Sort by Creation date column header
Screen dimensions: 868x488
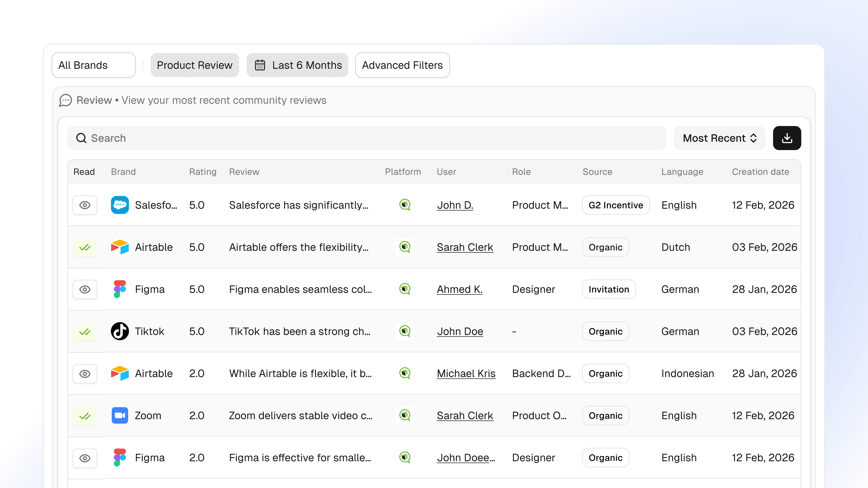(760, 172)
